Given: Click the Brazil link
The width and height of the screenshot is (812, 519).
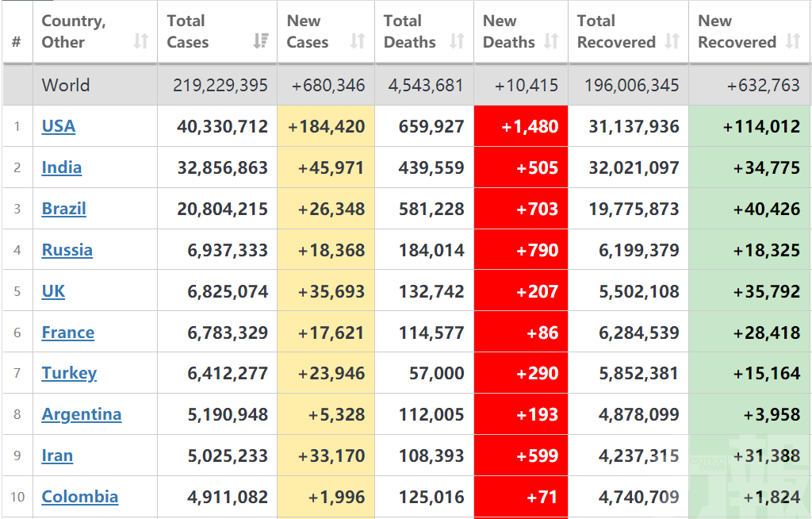Looking at the screenshot, I should click(63, 209).
